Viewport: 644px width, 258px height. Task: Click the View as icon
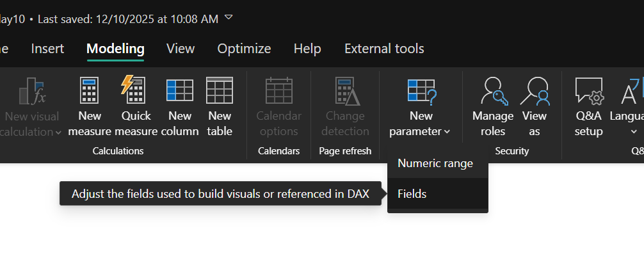coord(535,91)
